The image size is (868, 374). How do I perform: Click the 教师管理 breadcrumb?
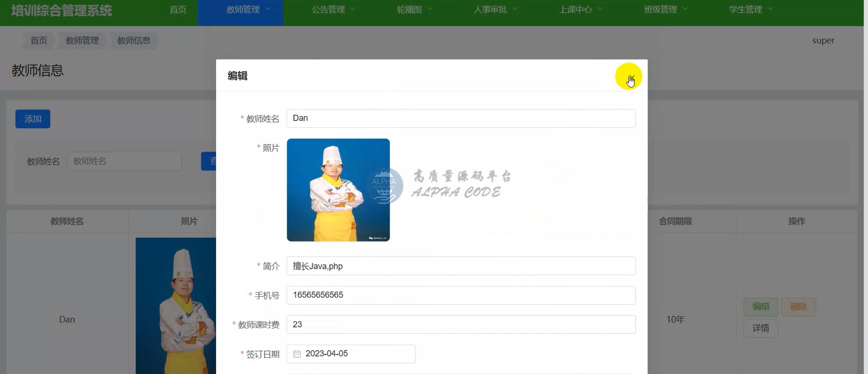click(x=82, y=41)
